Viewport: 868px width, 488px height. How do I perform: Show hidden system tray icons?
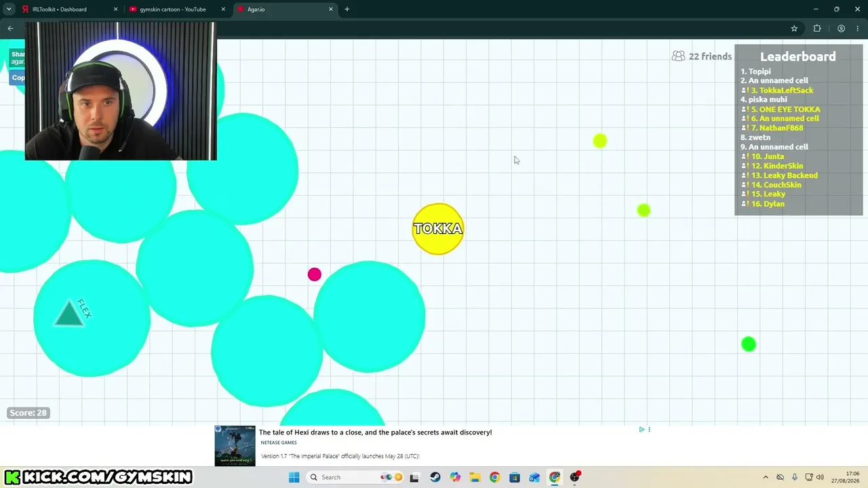[766, 477]
